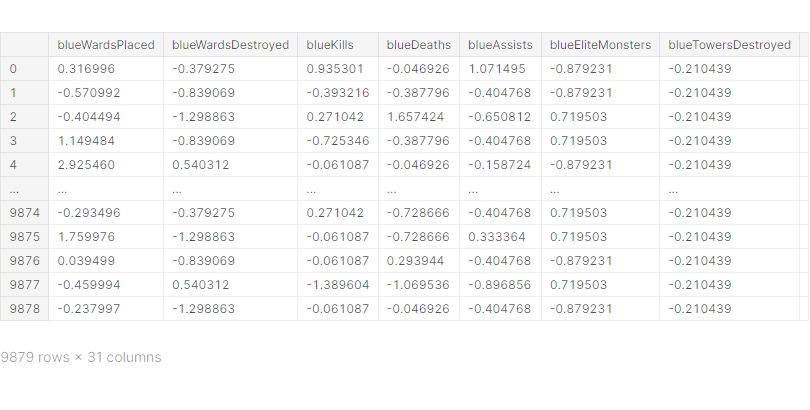Click blueWardsPlaced value -0.237997

tap(89, 309)
